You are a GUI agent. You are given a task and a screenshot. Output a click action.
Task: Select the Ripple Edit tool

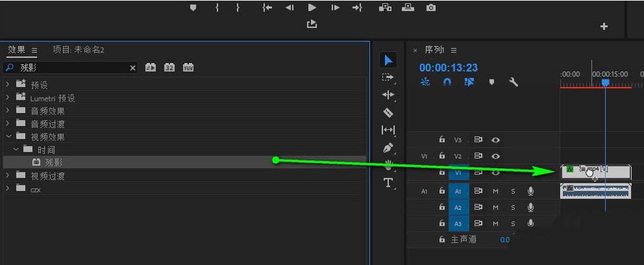(388, 95)
